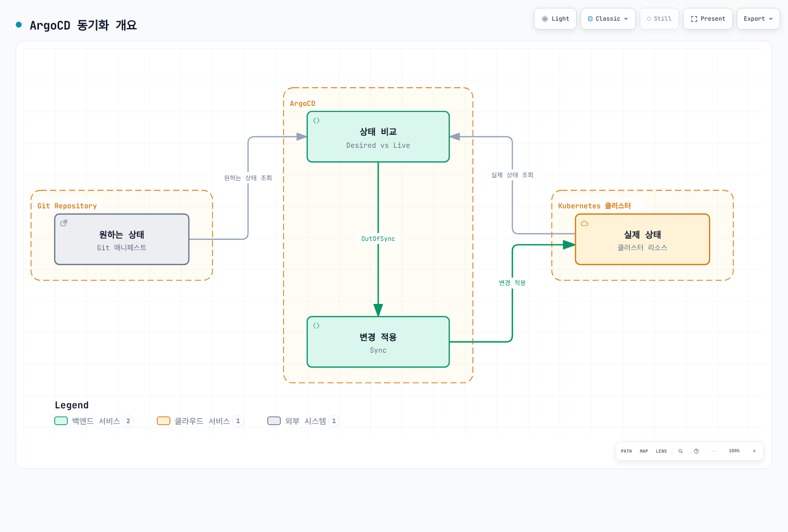Open the Classic style dropdown
The image size is (788, 532).
(x=608, y=19)
